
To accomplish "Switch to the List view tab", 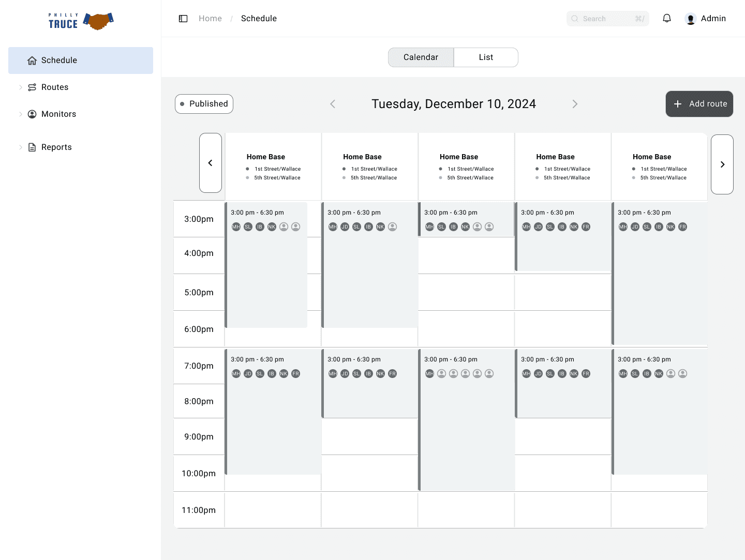I will (486, 57).
